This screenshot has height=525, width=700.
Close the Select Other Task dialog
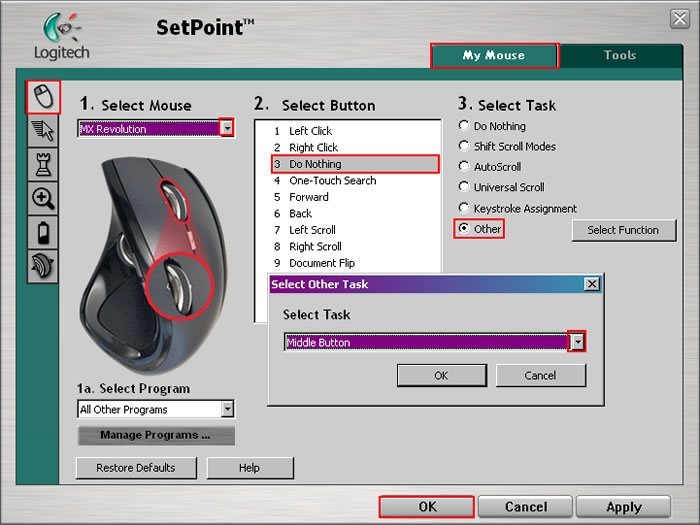pos(592,284)
